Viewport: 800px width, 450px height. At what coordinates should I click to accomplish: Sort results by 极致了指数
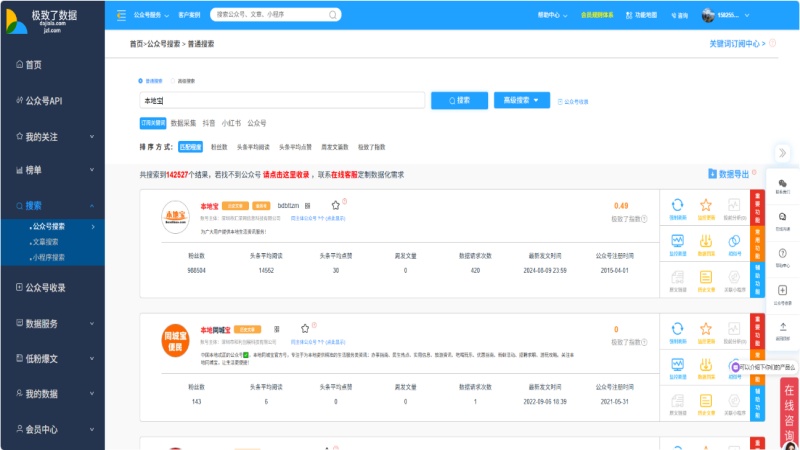(x=371, y=147)
